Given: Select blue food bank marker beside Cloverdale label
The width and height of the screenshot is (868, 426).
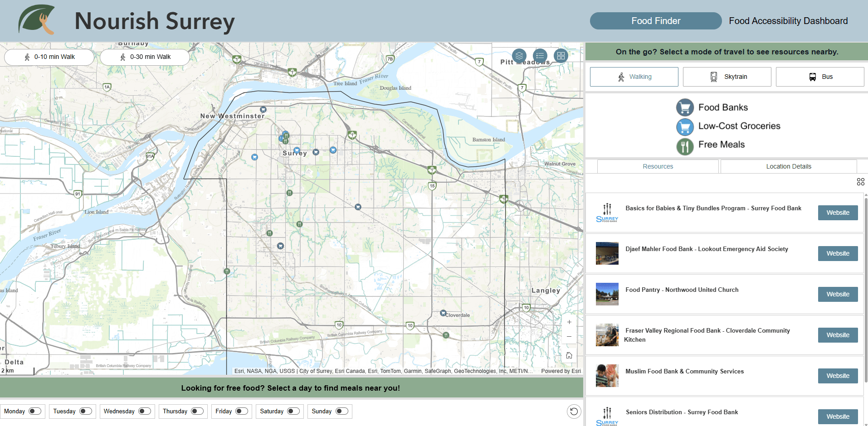Looking at the screenshot, I should pyautogui.click(x=443, y=313).
